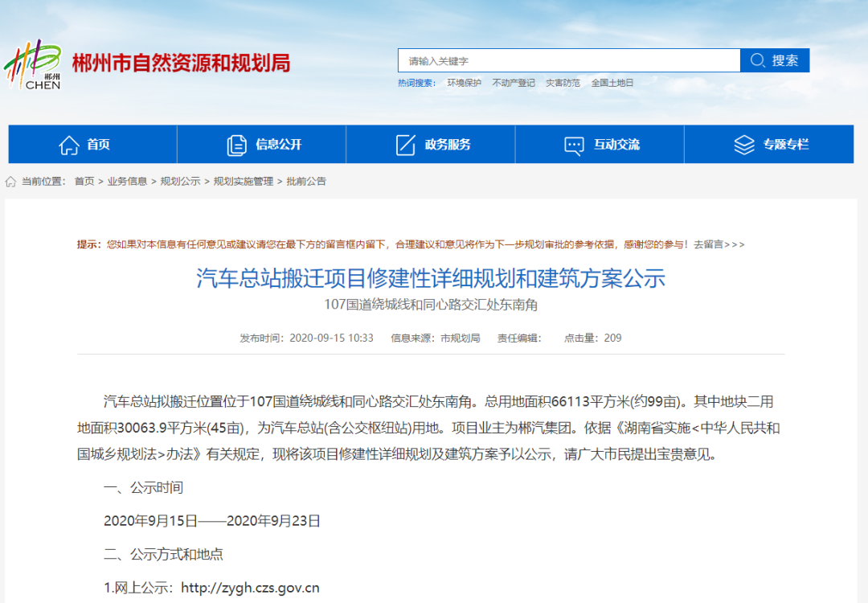Click the date range 2020年9月15日——2020年9月23日

[212, 521]
